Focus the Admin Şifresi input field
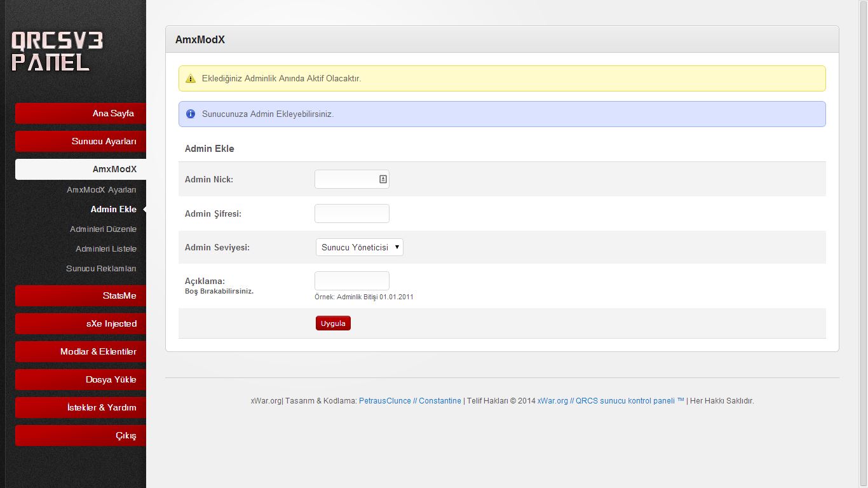 point(351,213)
